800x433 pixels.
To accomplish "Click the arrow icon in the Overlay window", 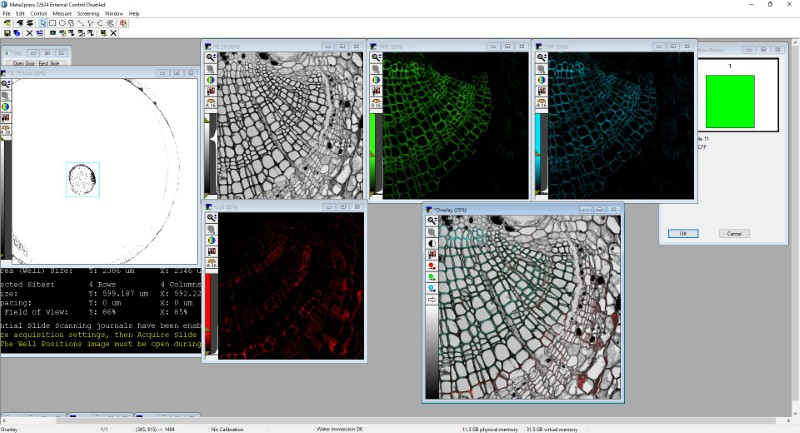I will pos(432,299).
